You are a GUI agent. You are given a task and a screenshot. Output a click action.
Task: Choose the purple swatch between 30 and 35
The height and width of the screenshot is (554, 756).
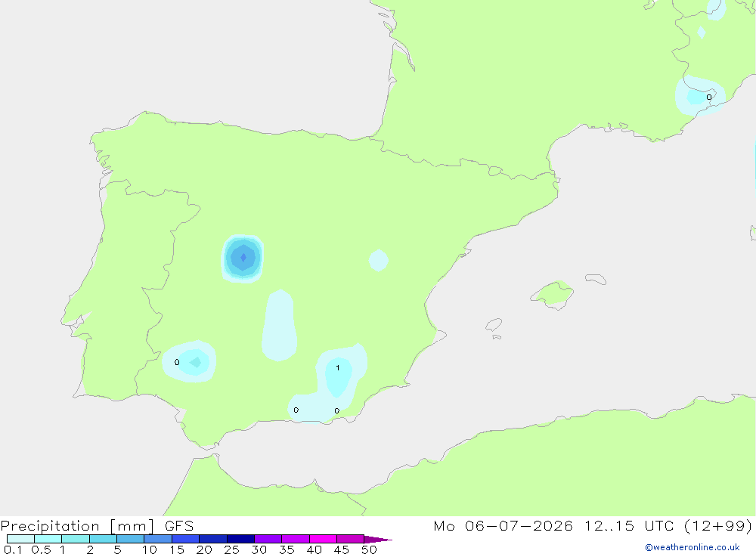pyautogui.click(x=268, y=539)
